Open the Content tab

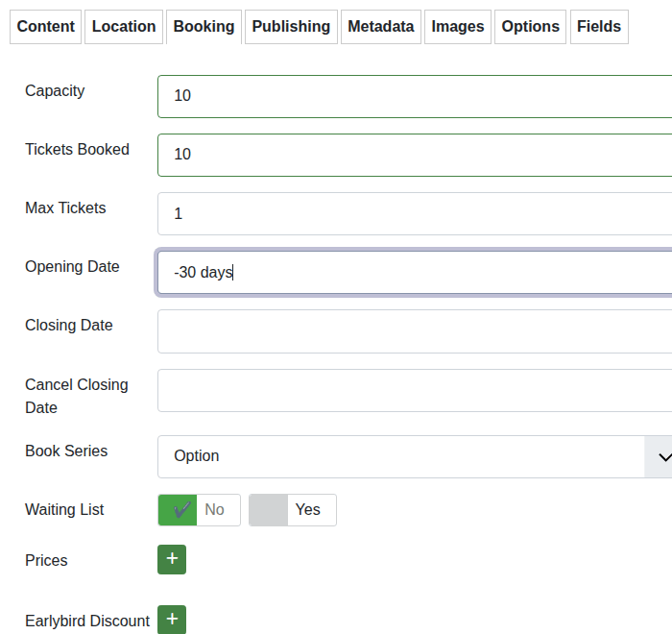click(x=46, y=27)
